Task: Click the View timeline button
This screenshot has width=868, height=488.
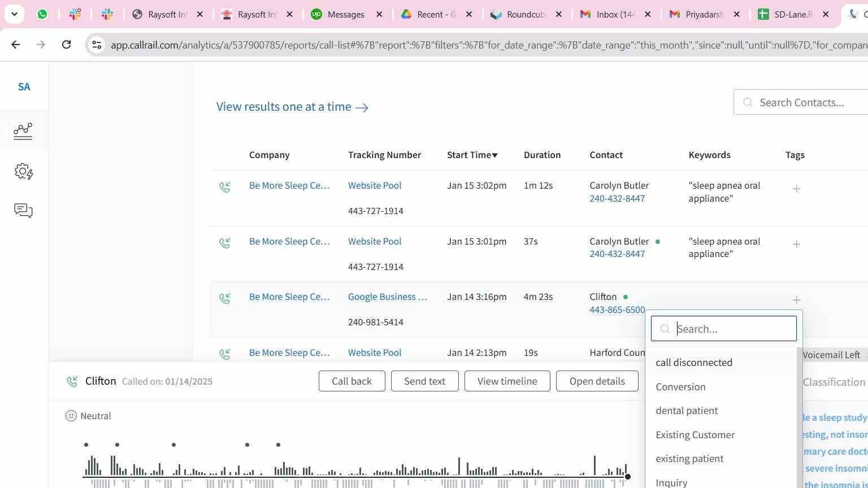Action: (507, 381)
